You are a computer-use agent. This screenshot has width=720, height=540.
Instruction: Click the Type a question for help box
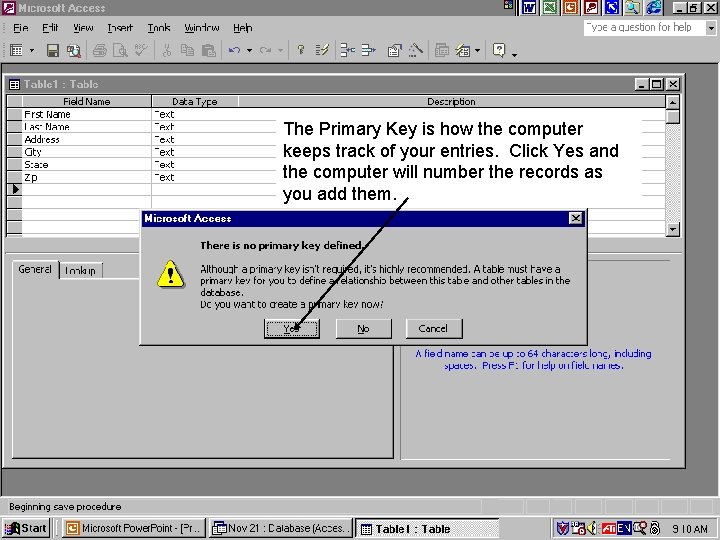(x=644, y=28)
